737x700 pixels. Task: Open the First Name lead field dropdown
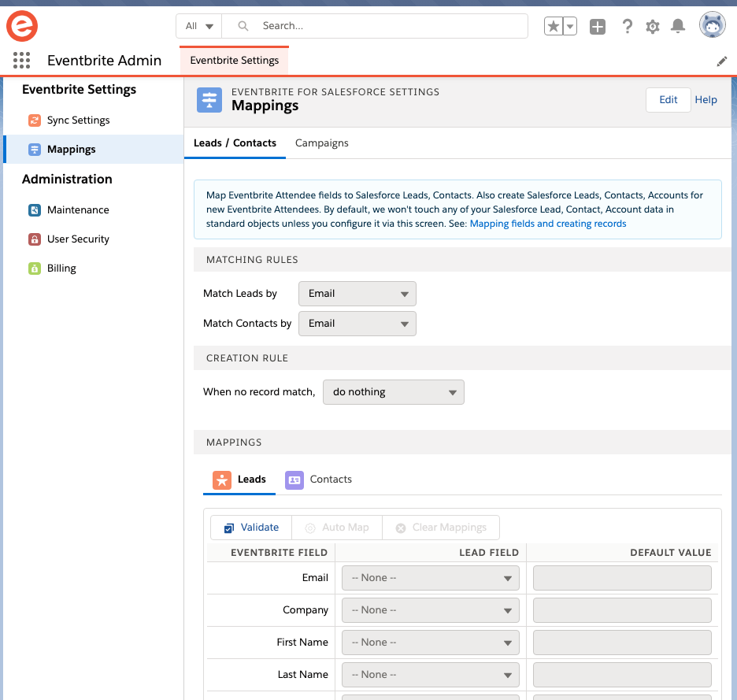431,643
